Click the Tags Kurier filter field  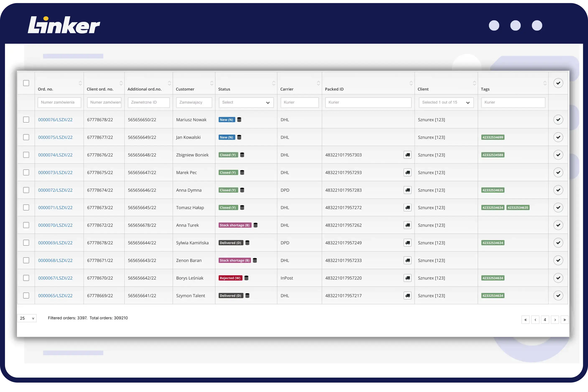click(x=513, y=102)
